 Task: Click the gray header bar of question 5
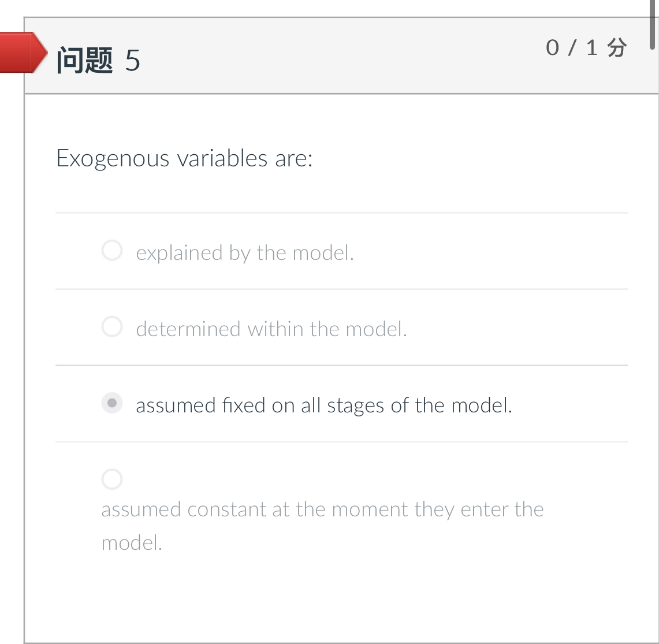(x=347, y=55)
